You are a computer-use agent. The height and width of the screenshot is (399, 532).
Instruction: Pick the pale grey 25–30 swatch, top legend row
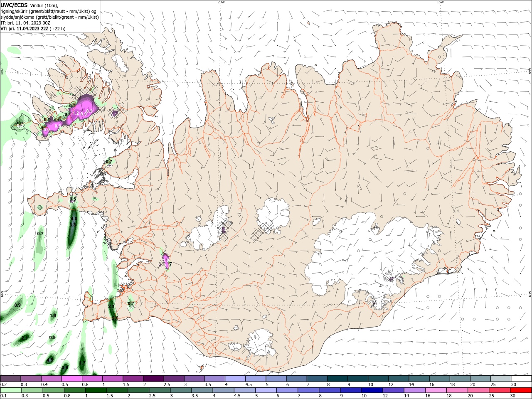501,379
